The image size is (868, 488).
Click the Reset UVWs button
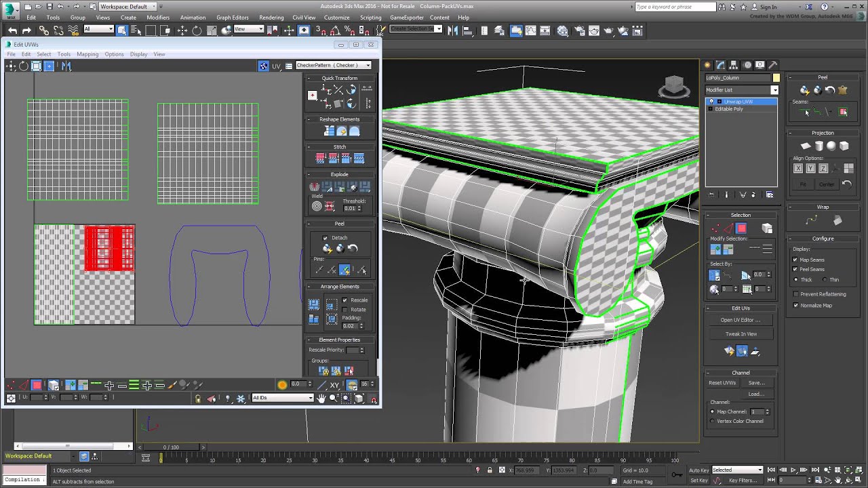pyautogui.click(x=722, y=383)
